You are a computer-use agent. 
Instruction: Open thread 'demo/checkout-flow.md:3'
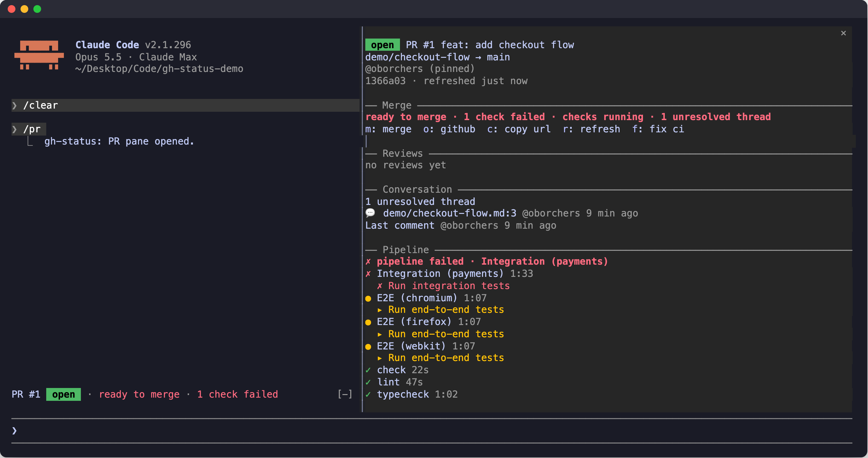tap(449, 213)
